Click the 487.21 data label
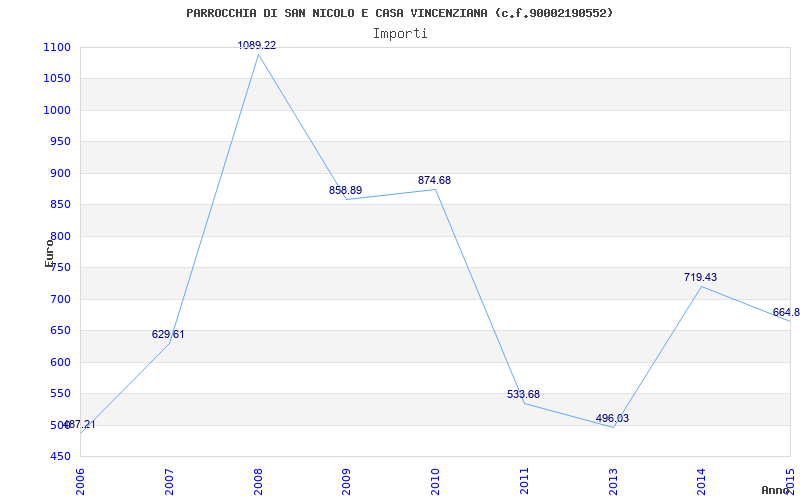800x500 pixels. (80, 424)
